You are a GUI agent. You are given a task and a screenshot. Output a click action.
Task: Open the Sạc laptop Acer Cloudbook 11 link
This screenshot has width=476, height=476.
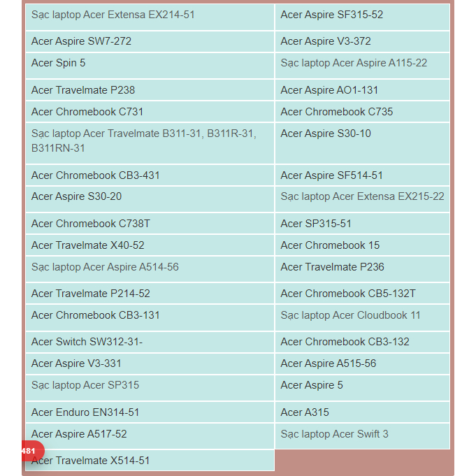coord(350,315)
